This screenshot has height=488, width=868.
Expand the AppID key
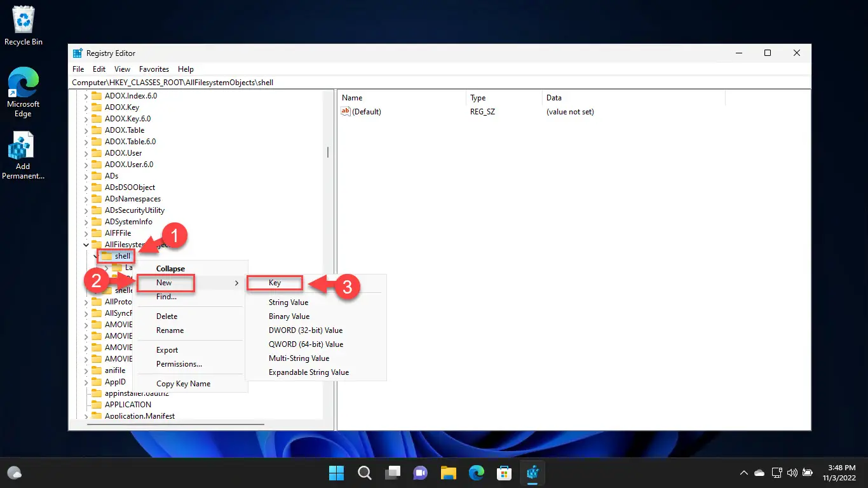(x=86, y=382)
